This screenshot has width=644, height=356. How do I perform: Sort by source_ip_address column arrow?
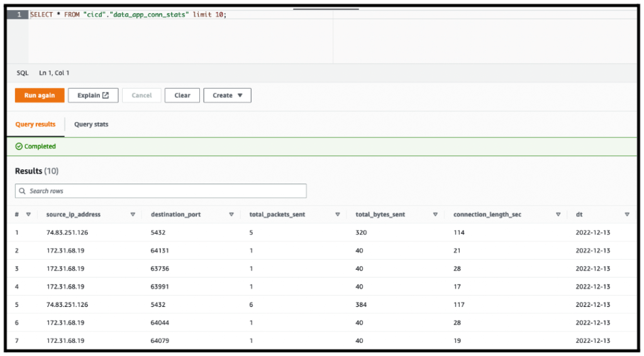coord(133,214)
